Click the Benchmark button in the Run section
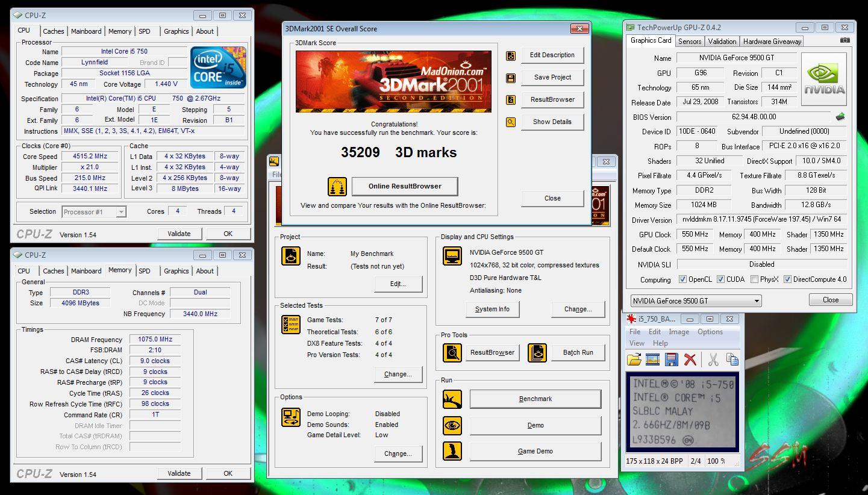Viewport: 868px width, 495px height. (x=535, y=399)
